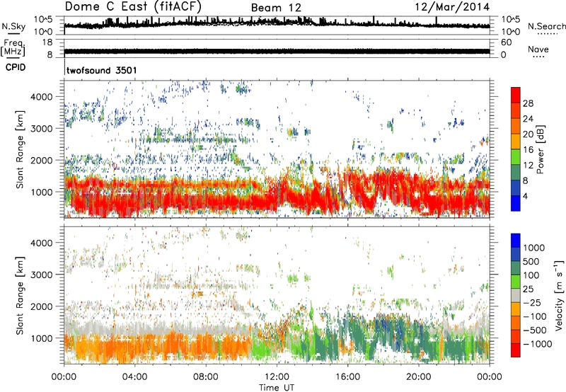Viewport: 566px width, 392px height.
Task: Click the plot title 'Dome C East (fitACF)'
Action: point(133,6)
